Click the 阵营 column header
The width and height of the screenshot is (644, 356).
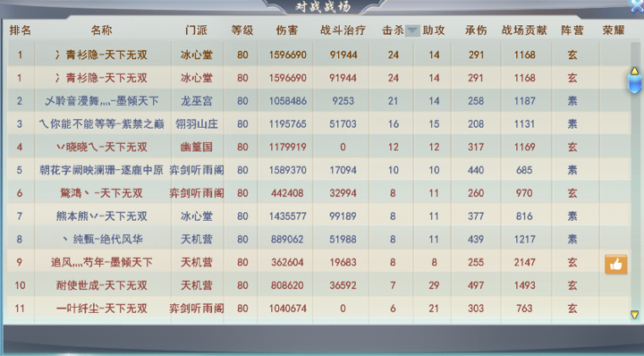click(572, 30)
